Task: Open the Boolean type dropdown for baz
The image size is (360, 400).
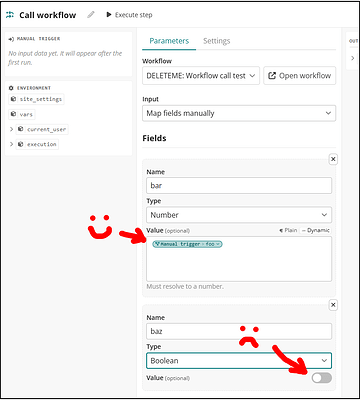Action: tap(239, 361)
